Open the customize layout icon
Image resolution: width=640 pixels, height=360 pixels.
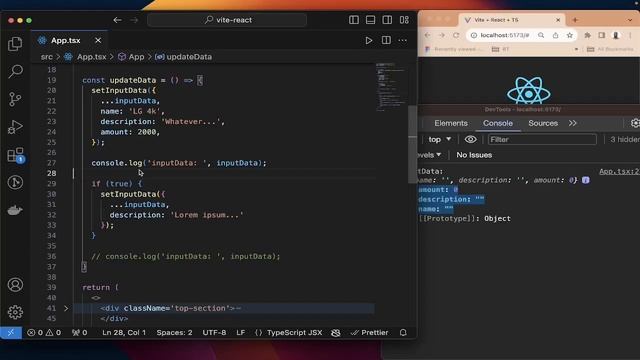point(404,20)
